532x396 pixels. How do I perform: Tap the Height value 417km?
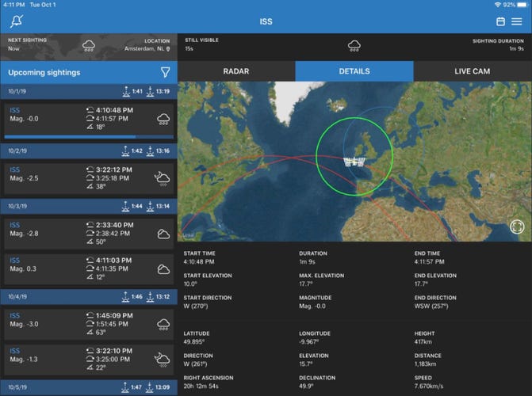pyautogui.click(x=423, y=342)
